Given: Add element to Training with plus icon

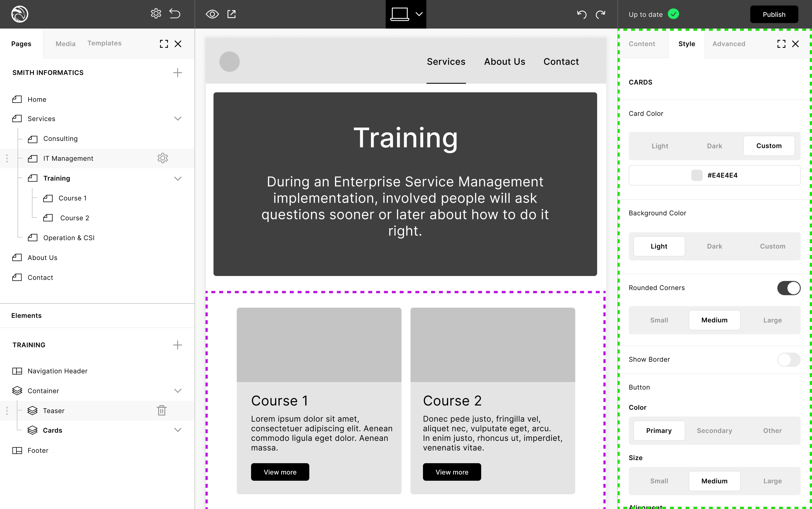Looking at the screenshot, I should pyautogui.click(x=177, y=345).
